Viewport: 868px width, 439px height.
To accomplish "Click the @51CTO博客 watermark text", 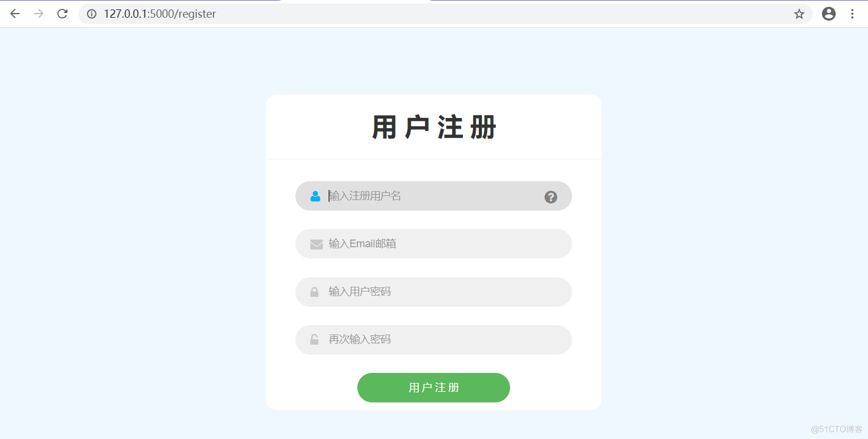I will [x=837, y=429].
